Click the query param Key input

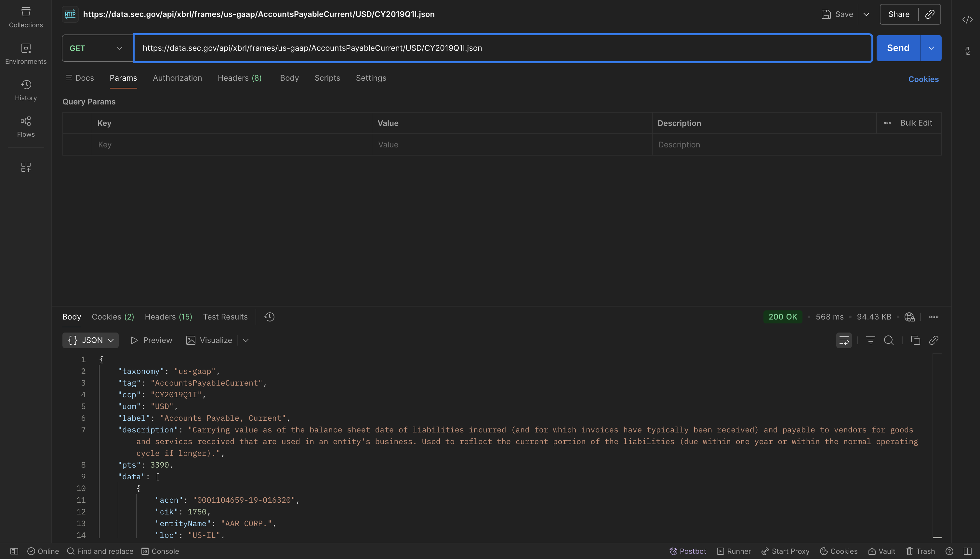coord(232,145)
